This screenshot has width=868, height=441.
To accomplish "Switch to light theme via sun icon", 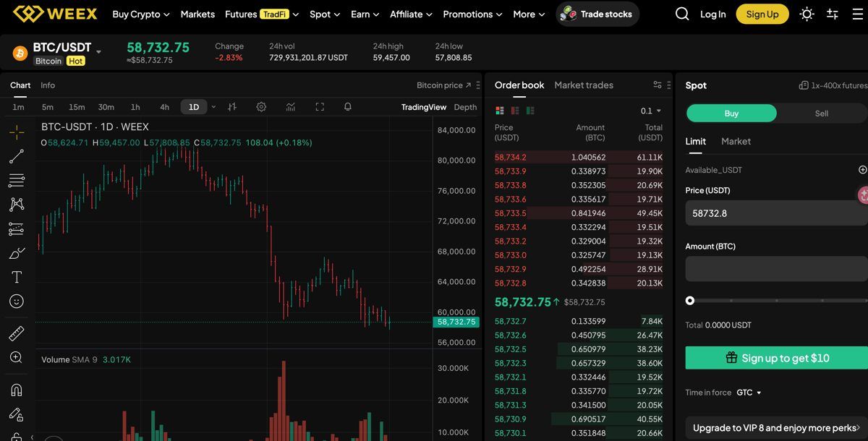I will click(x=807, y=14).
